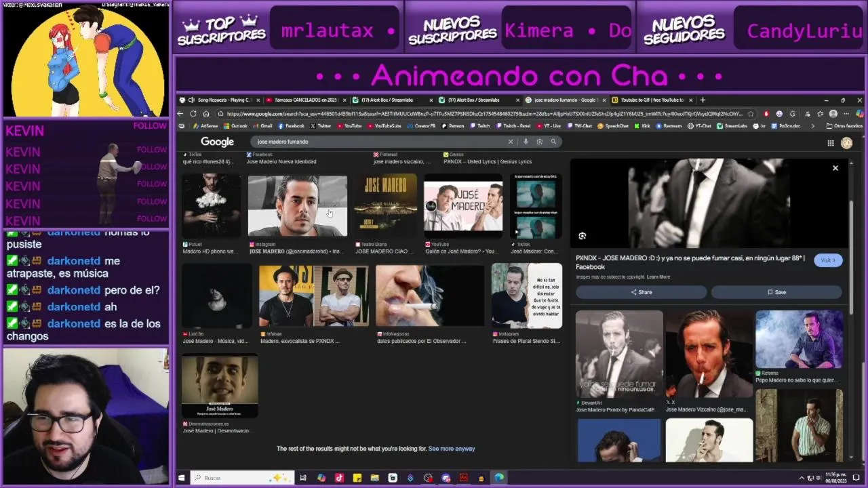Expand the bookmarks overflow chevron
The image size is (868, 488).
point(813,126)
